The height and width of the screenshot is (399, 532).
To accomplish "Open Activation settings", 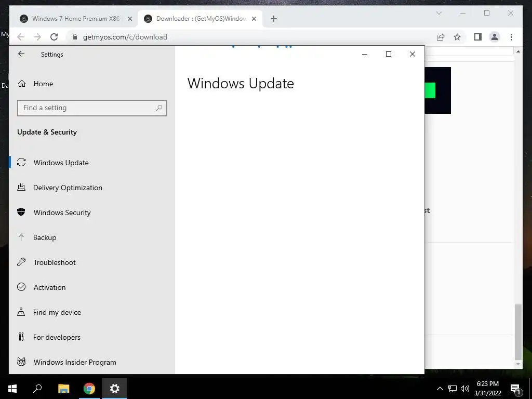I will (91, 287).
